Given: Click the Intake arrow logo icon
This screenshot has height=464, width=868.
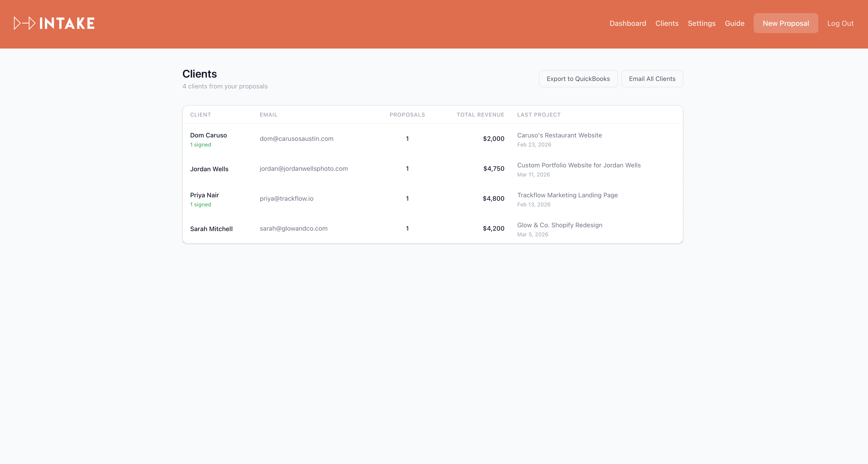Looking at the screenshot, I should (24, 23).
